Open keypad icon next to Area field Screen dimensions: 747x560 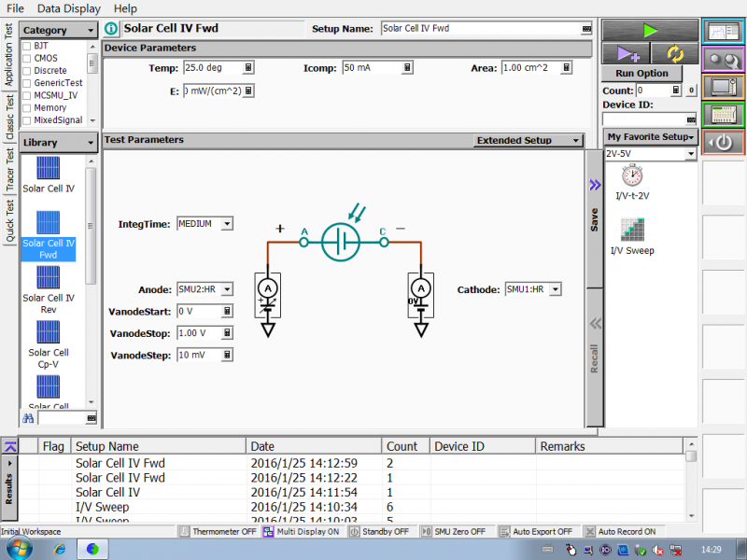click(566, 67)
